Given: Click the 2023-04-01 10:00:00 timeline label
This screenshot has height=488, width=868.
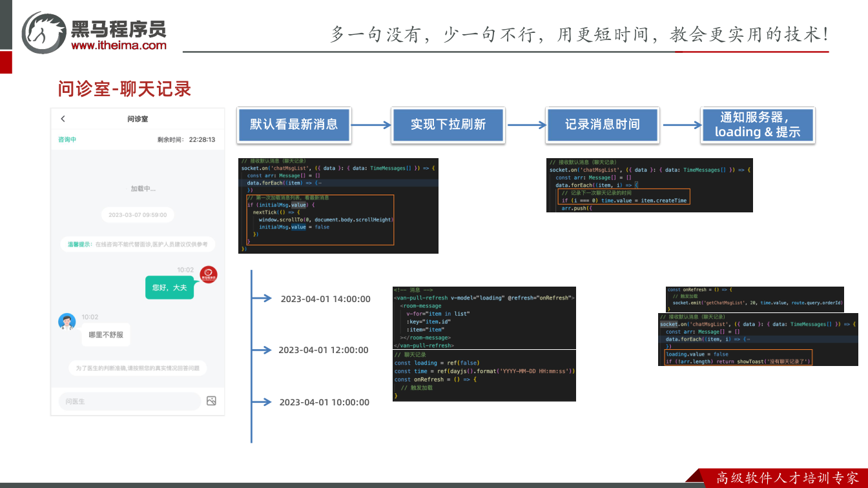Looking at the screenshot, I should point(324,402).
